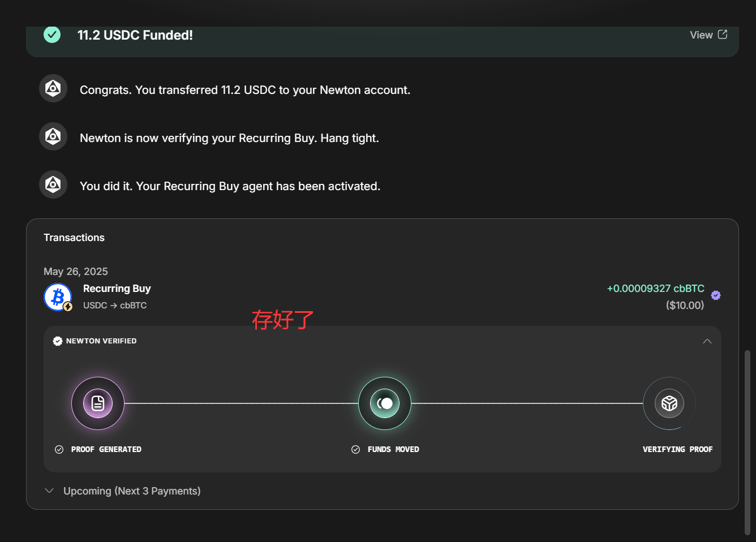
Task: Click the Transactions heading
Action: 74,238
